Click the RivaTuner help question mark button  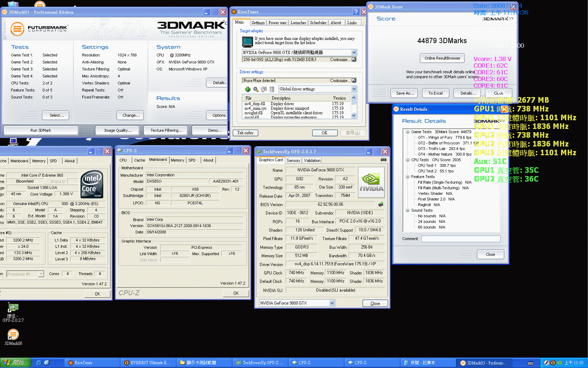click(x=356, y=12)
